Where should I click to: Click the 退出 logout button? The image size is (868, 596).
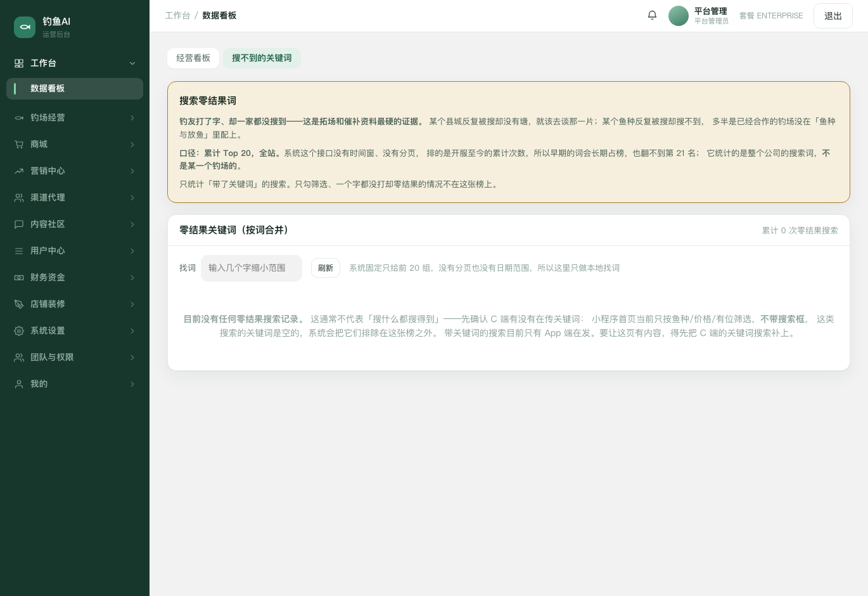pos(833,16)
